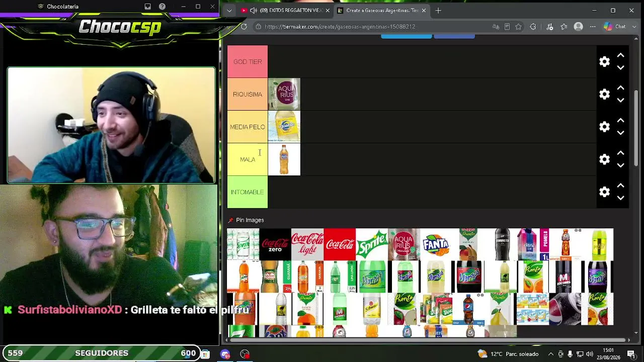Open a new browser tab
The image size is (644, 362).
click(438, 10)
